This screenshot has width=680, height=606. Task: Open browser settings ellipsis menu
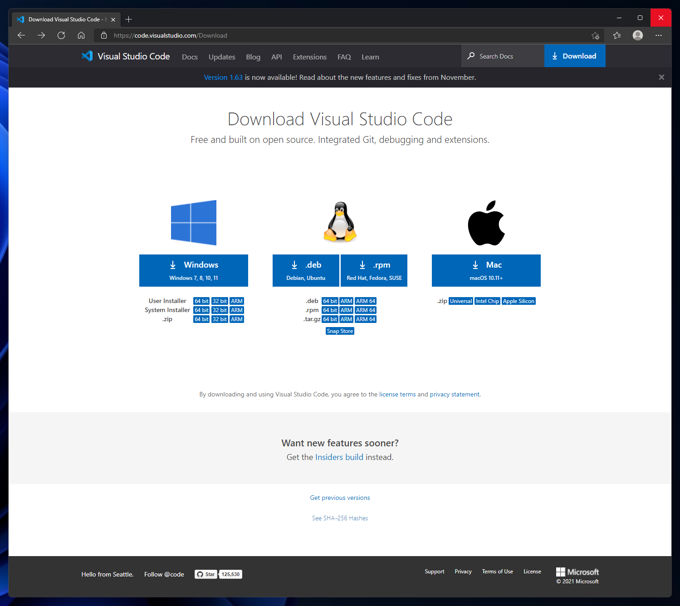click(x=658, y=36)
